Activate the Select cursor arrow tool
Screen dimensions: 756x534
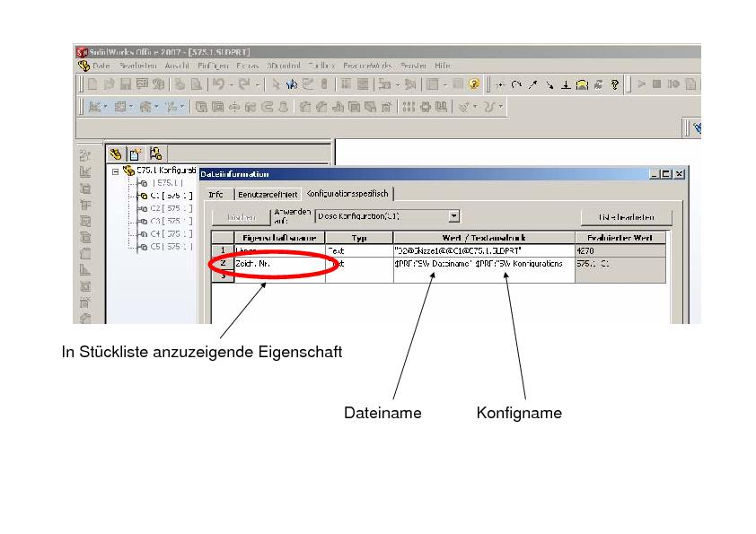pos(276,84)
